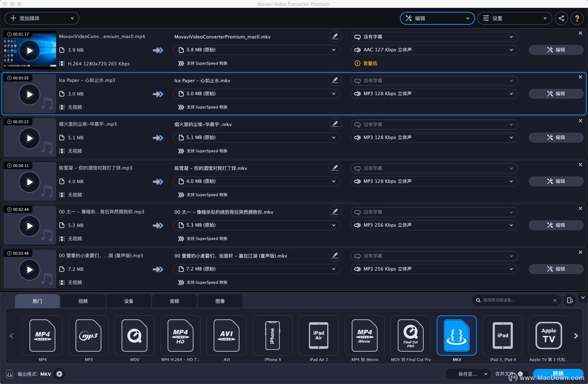Switch to the 视频 video tab
Image resolution: width=588 pixels, height=384 pixels.
coord(83,301)
